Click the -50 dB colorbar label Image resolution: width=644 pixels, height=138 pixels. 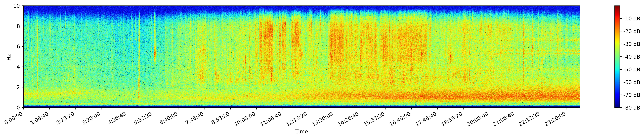pos(632,70)
